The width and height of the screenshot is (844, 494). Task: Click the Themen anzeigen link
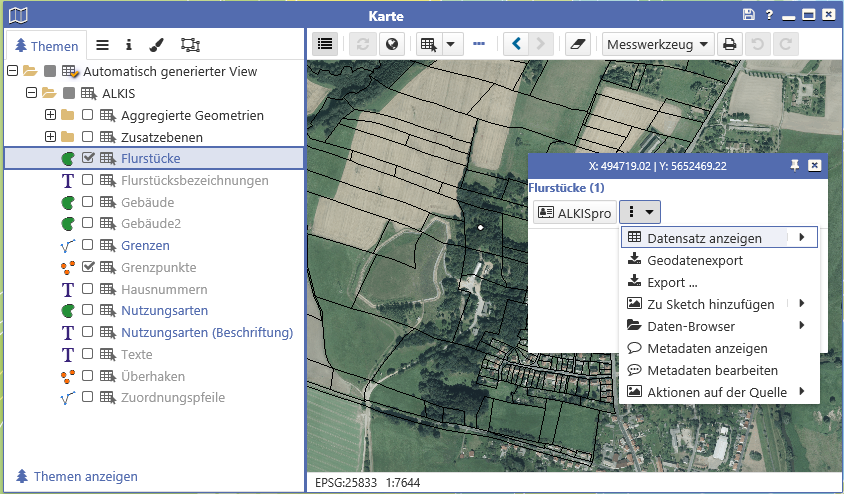[x=85, y=476]
